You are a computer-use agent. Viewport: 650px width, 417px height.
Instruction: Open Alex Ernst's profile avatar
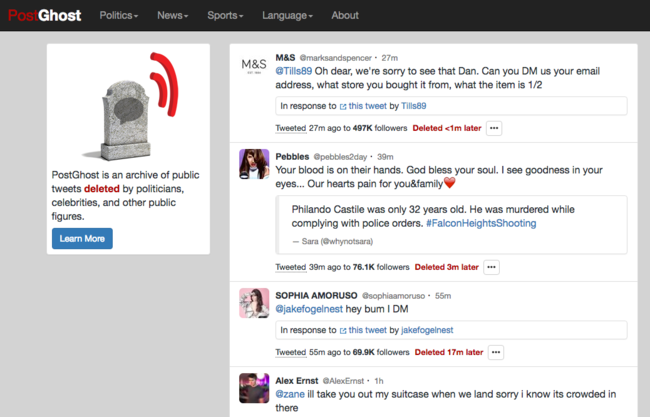coord(254,388)
